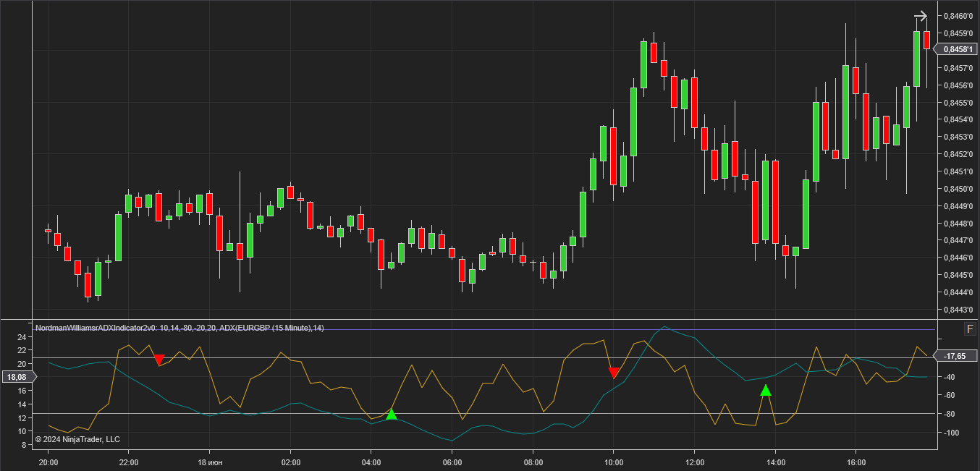Click the current price marker 0,8458'1
The image size is (980, 471).
(956, 49)
